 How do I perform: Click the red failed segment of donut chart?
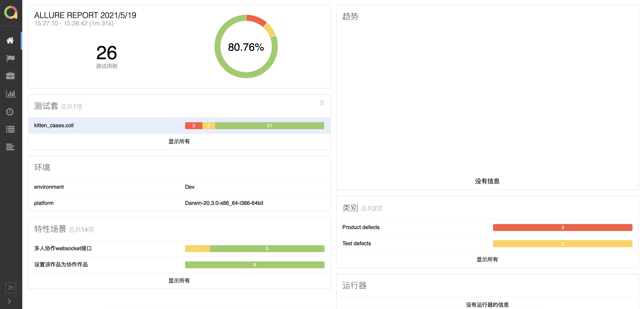tap(256, 20)
